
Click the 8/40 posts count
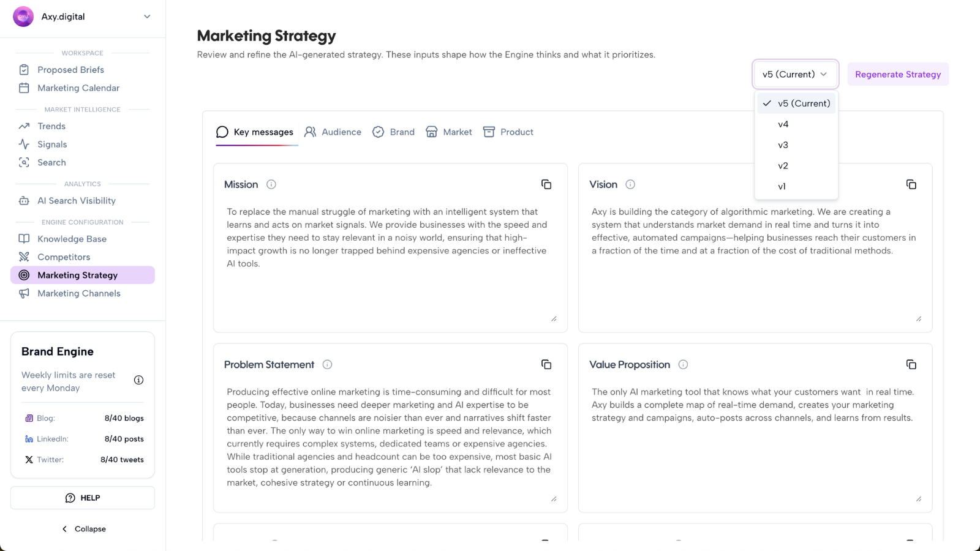coord(124,439)
